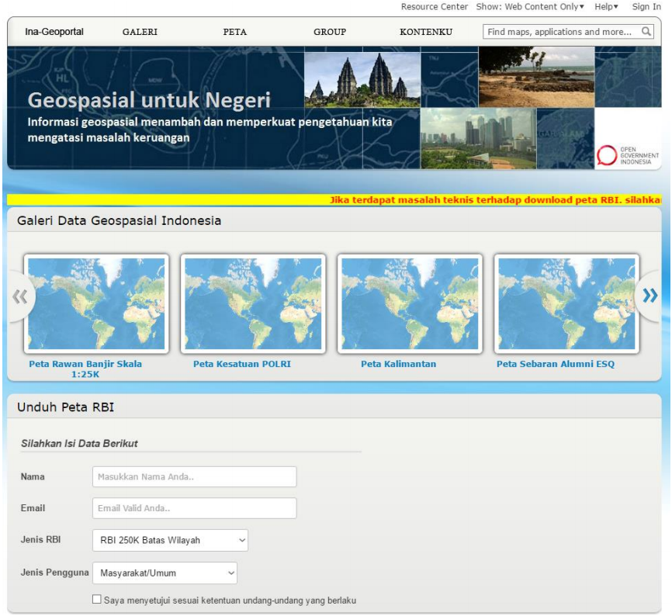
Task: Click the Nama input field
Action: [194, 476]
